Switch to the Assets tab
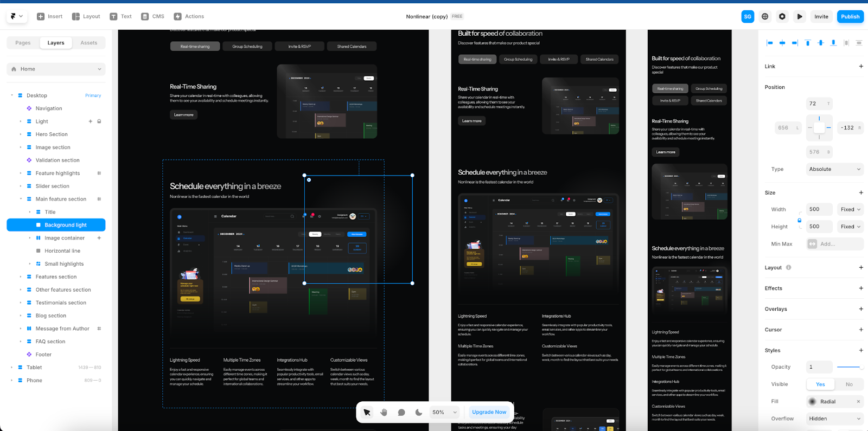Image resolution: width=868 pixels, height=431 pixels. [x=89, y=43]
